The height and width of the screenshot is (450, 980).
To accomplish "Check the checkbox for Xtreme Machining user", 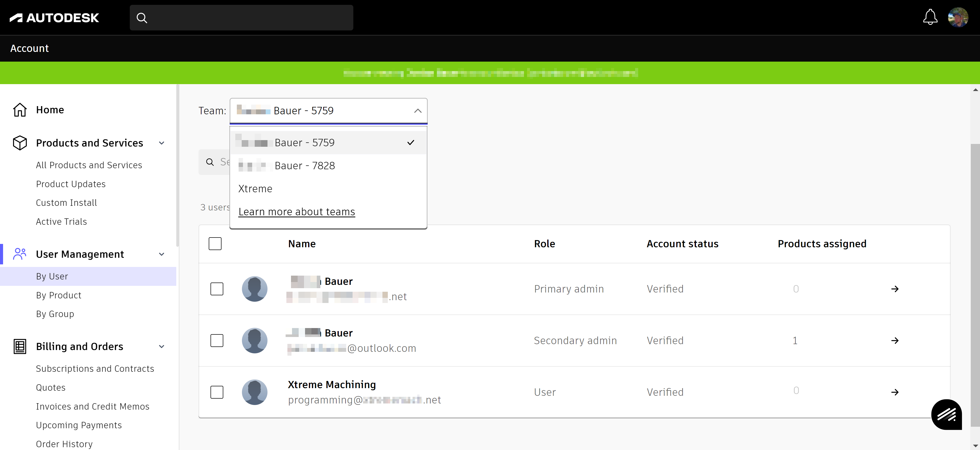I will (x=217, y=392).
